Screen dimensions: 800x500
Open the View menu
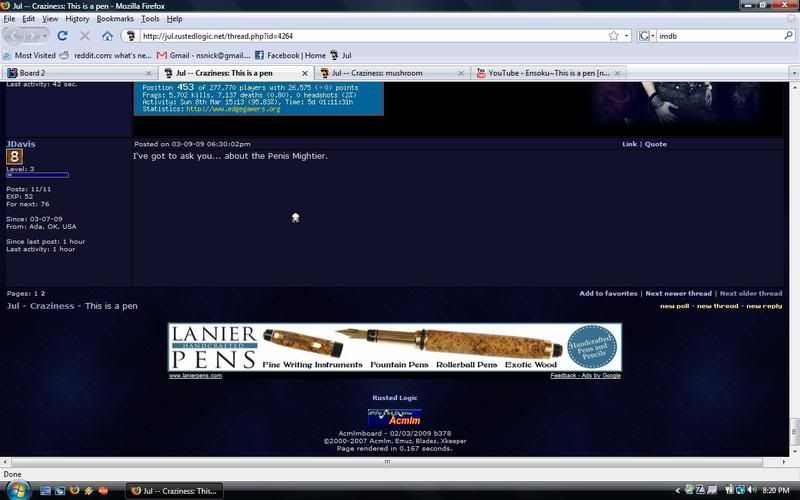(x=50, y=19)
